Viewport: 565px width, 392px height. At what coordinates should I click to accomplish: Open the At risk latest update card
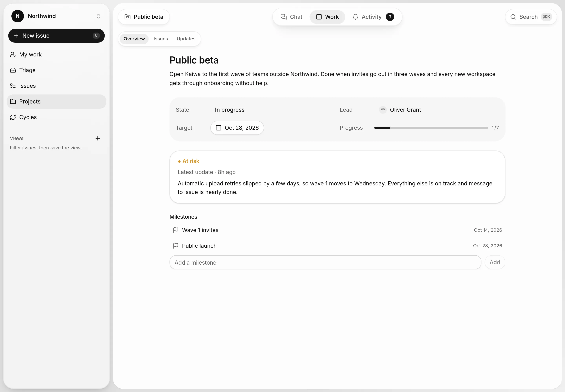point(337,177)
